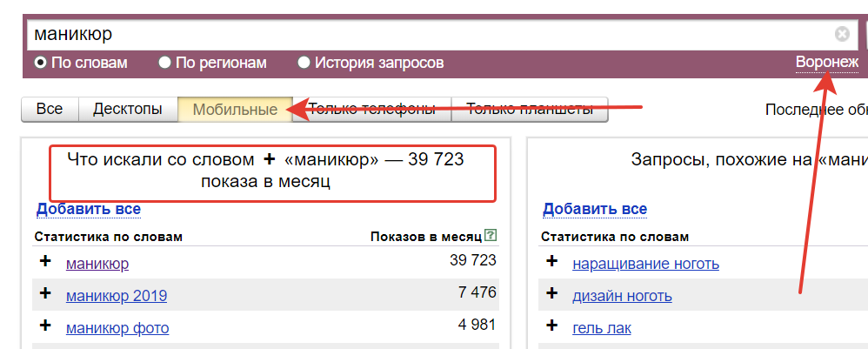Open the «маникюр 2019» keyword link

point(117,296)
